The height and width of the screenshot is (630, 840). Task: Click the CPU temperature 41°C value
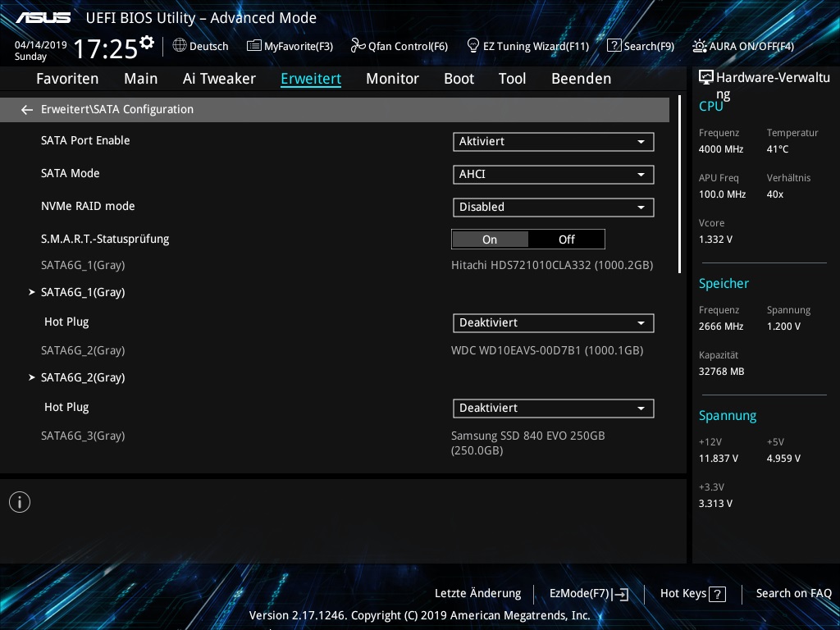pyautogui.click(x=778, y=149)
